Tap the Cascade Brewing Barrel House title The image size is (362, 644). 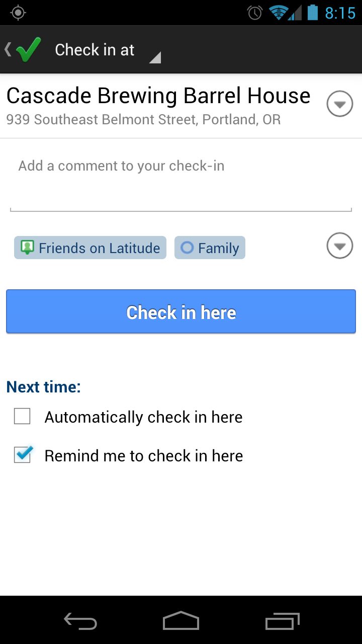coord(158,96)
